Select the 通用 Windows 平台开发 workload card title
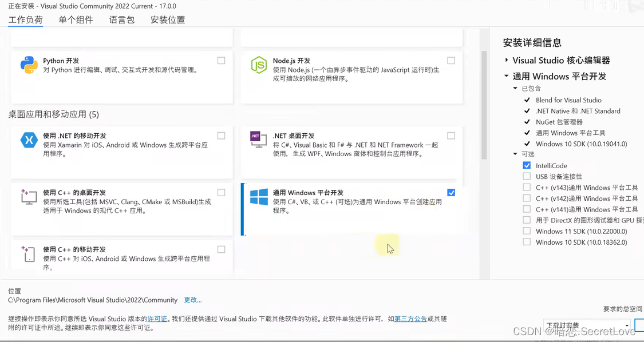 [308, 192]
